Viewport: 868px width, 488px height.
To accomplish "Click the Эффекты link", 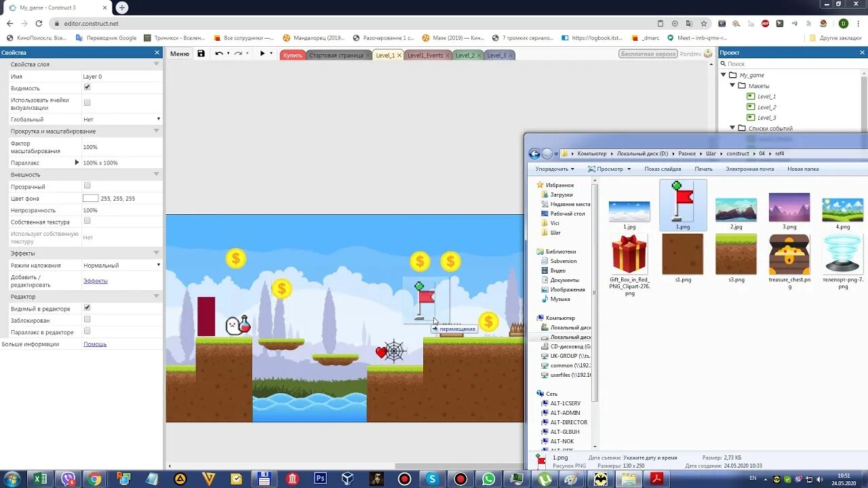I will 96,281.
